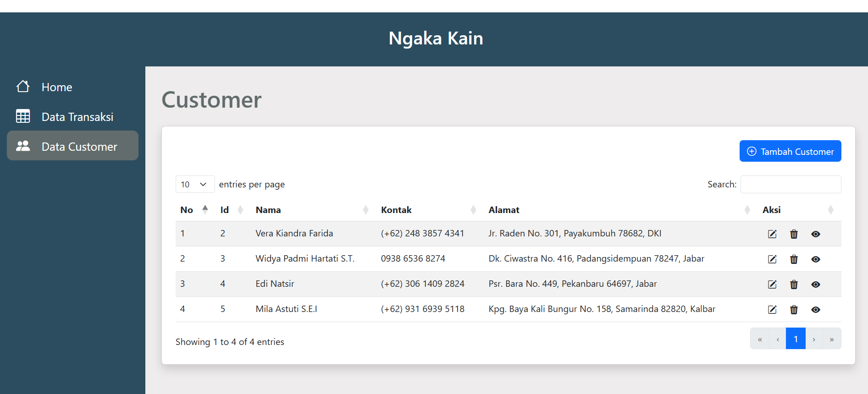View details of Mila Astuti

click(815, 310)
